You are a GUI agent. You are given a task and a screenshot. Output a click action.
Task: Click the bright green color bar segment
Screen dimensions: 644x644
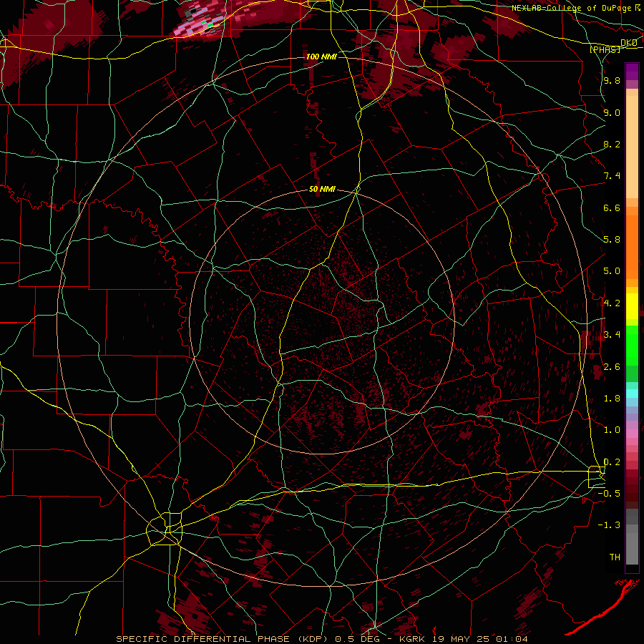[632, 345]
